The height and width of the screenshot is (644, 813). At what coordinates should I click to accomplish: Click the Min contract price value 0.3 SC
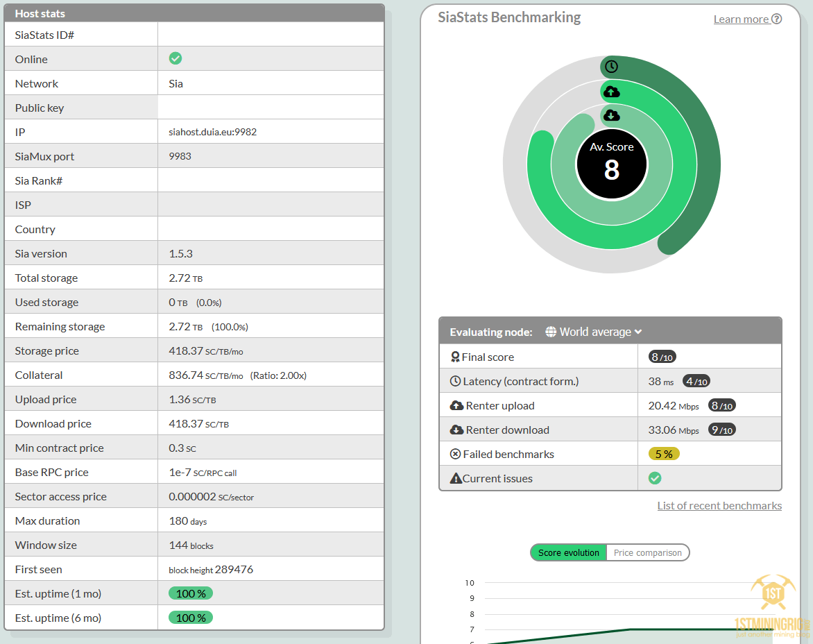182,448
